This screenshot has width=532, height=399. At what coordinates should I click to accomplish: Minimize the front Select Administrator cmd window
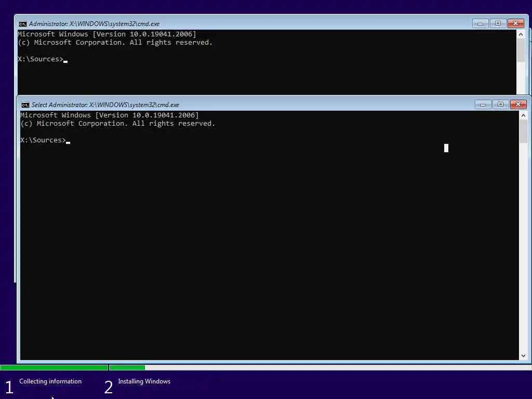tap(483, 104)
